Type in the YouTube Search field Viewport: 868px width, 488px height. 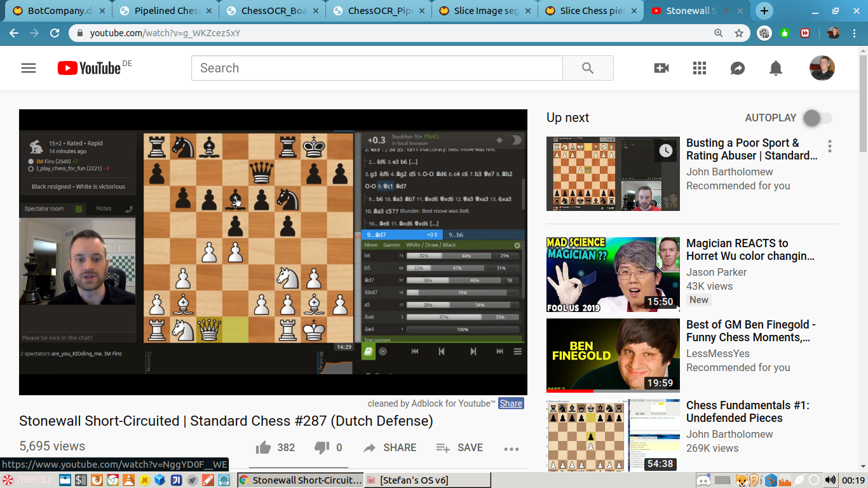click(376, 68)
